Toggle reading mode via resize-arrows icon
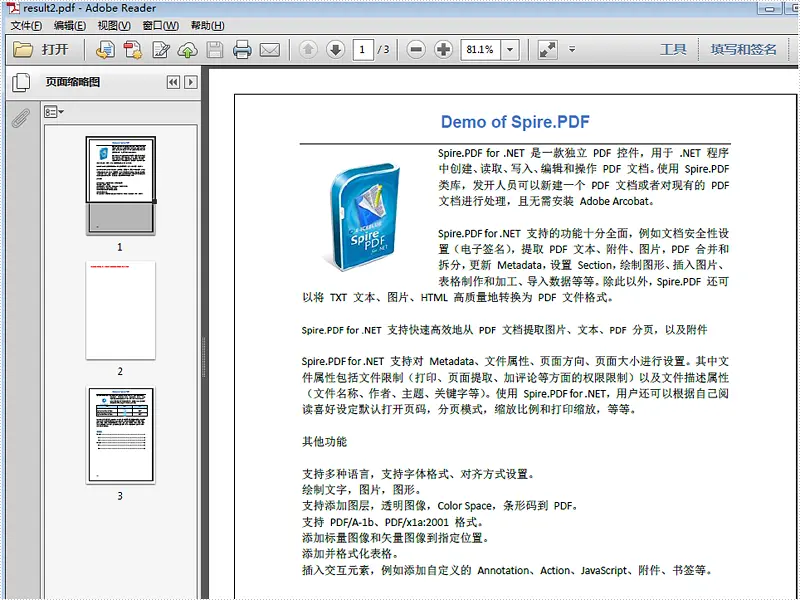800x600 pixels. (546, 49)
